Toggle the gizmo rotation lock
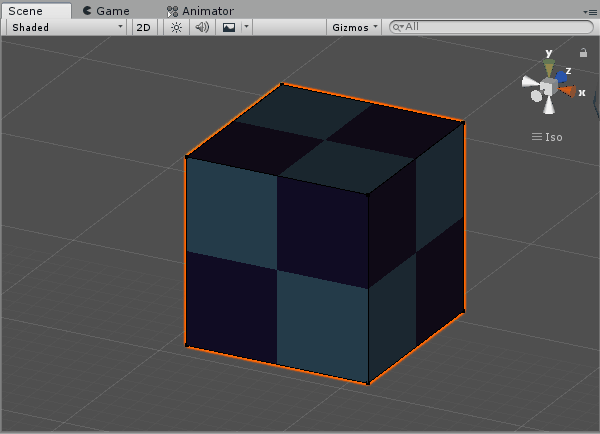Screen dimensions: 600x434 583,53
